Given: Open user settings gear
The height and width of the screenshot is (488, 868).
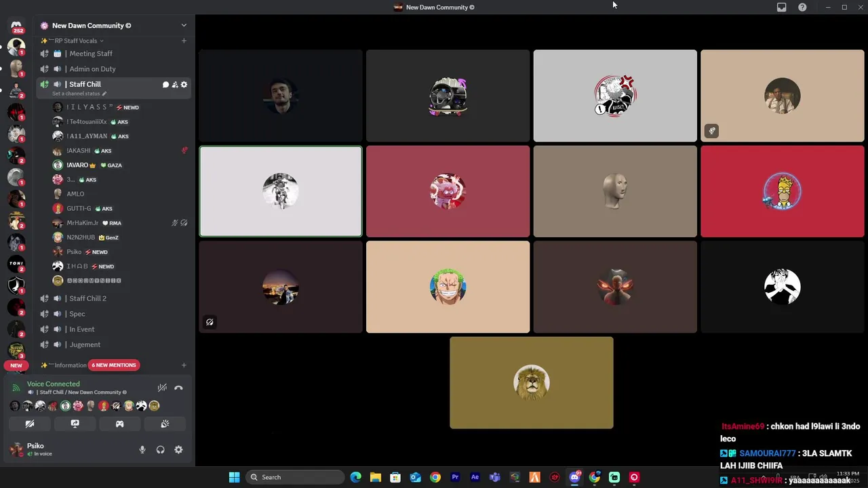Looking at the screenshot, I should [x=178, y=450].
